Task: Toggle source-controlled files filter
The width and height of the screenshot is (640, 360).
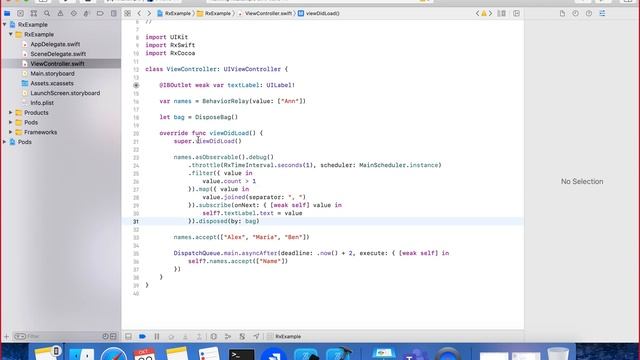Action: click(x=113, y=336)
